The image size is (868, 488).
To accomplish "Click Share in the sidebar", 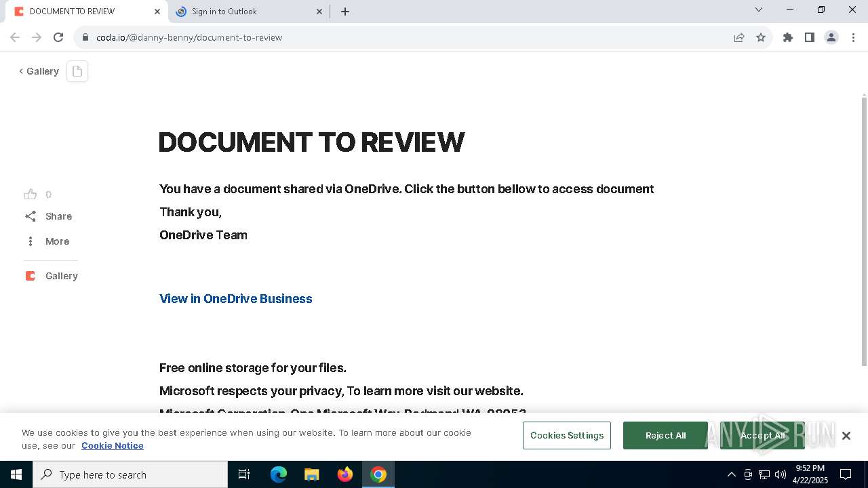I will click(48, 216).
